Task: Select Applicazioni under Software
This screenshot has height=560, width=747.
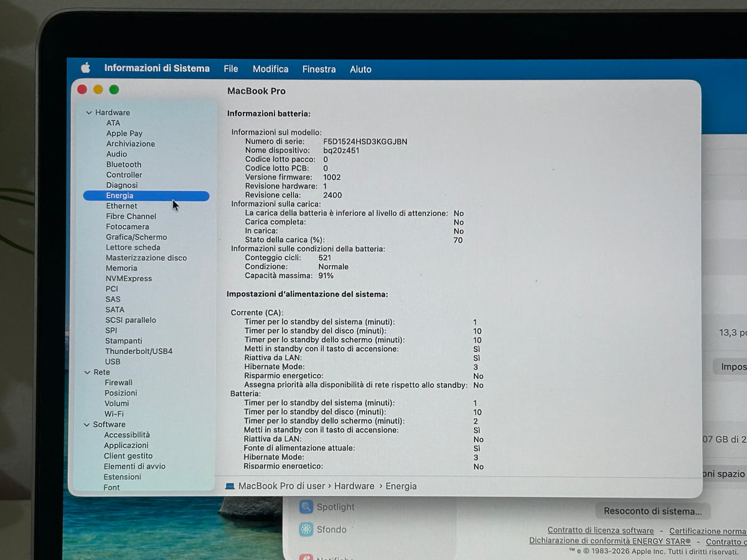Action: click(126, 446)
